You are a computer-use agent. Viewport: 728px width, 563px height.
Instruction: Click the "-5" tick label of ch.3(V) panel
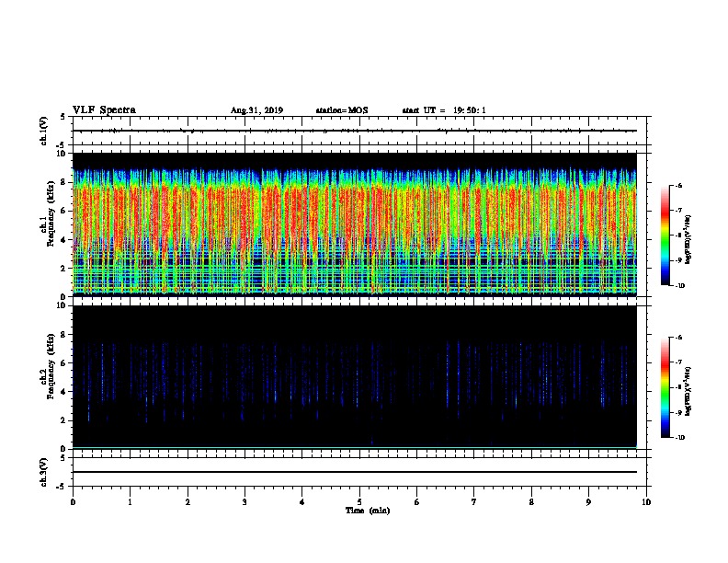coord(63,487)
